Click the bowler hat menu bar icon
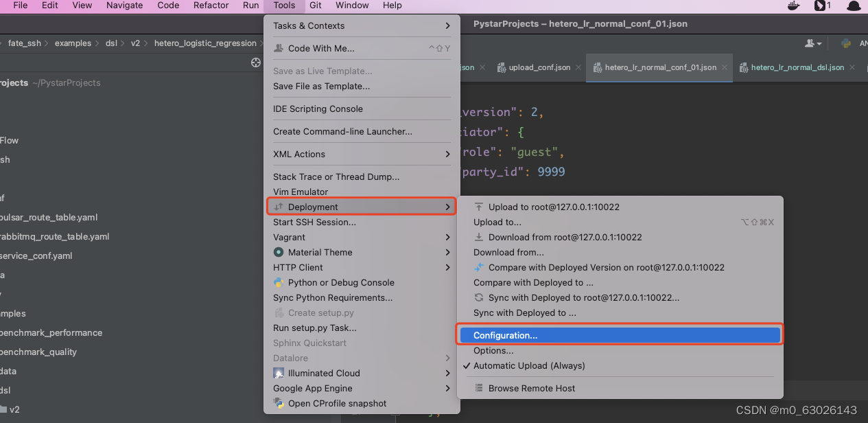 (854, 5)
